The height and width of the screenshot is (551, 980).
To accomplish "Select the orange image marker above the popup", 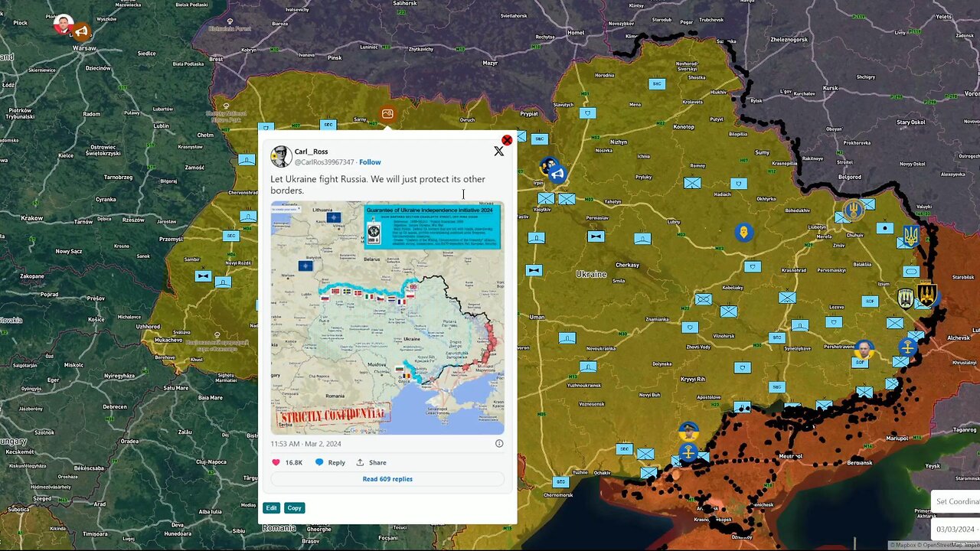I will pos(387,114).
